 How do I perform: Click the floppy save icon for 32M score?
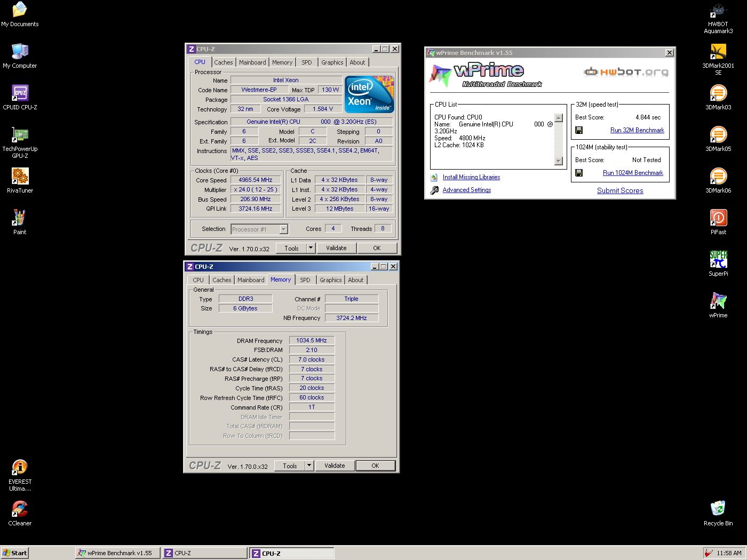coord(579,130)
